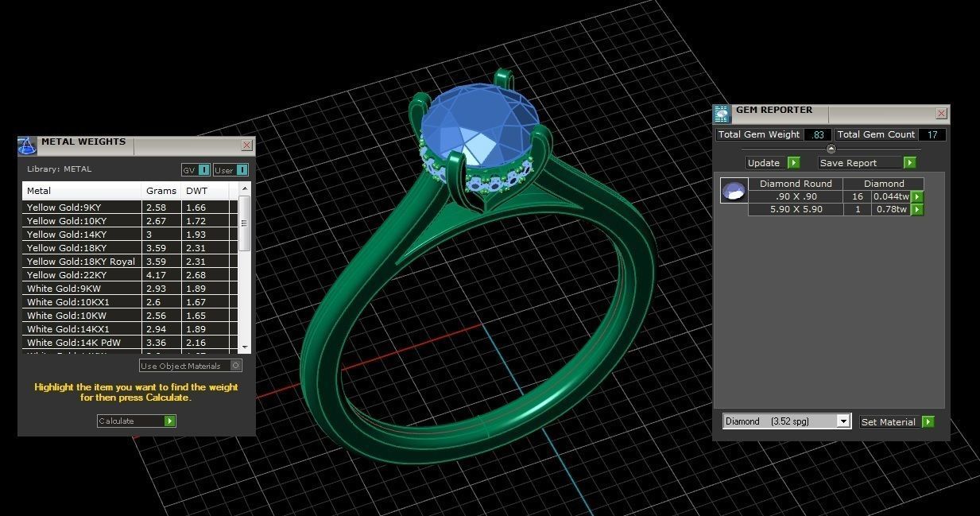Select the White Gold:10KW row
The image size is (980, 516).
click(x=130, y=316)
